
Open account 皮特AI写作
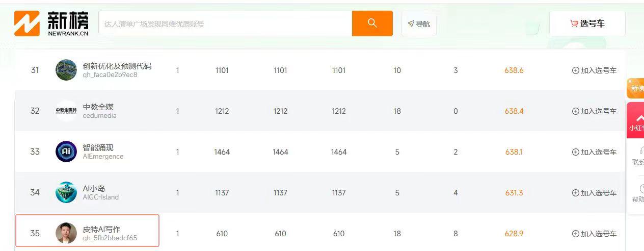(102, 229)
